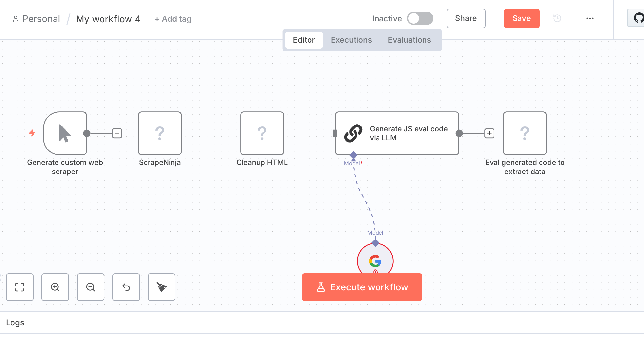This screenshot has height=343, width=644.
Task: Zoom out of the workflow canvas
Action: (91, 287)
